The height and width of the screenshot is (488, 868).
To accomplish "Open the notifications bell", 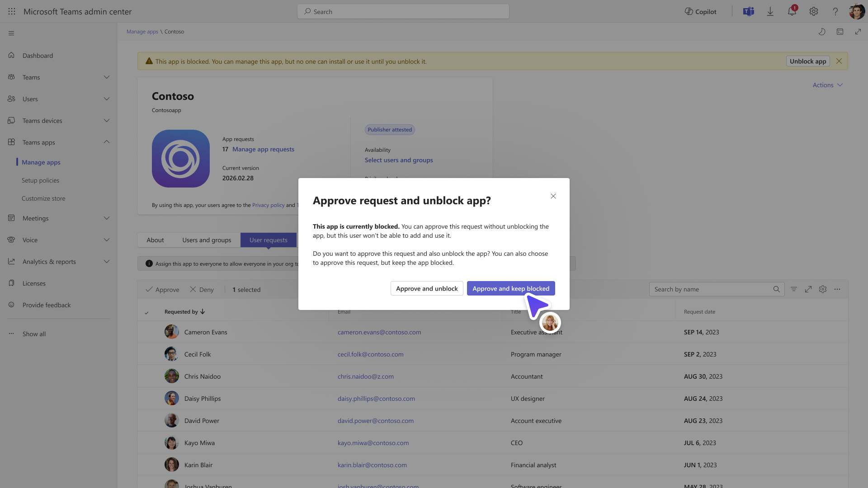I will point(792,12).
